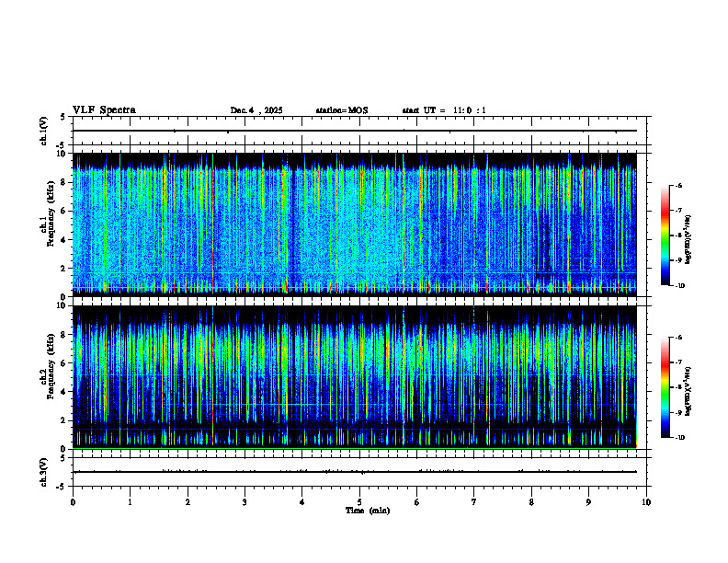Click the "-9" label on ch.1 colorbar
The height and width of the screenshot is (563, 728).
678,260
